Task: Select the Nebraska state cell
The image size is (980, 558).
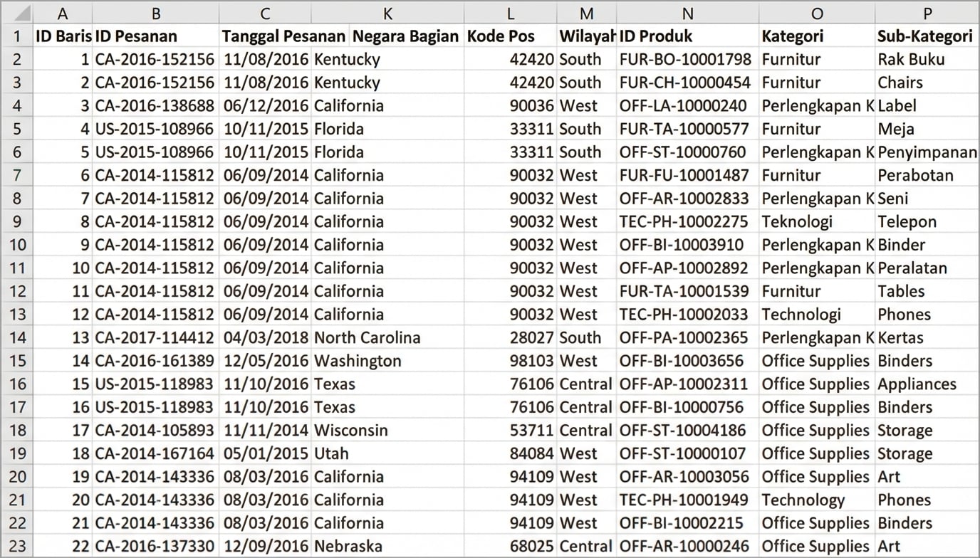Action: pos(348,546)
